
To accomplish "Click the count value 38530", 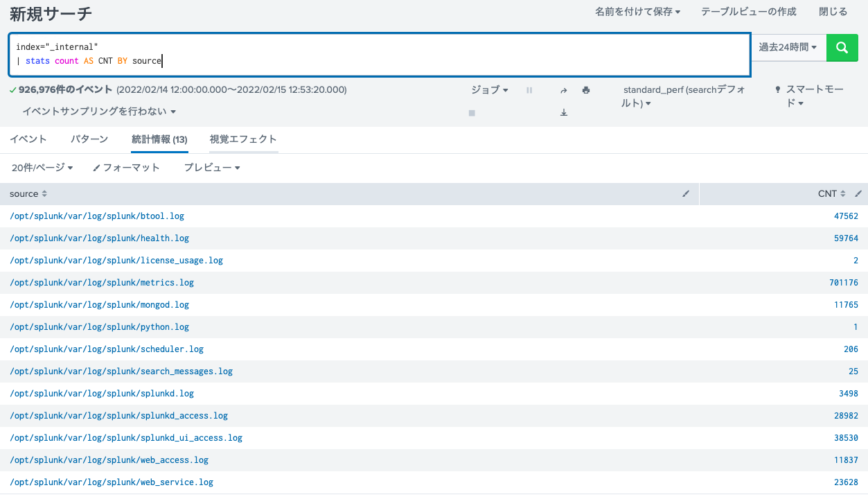I will click(846, 438).
